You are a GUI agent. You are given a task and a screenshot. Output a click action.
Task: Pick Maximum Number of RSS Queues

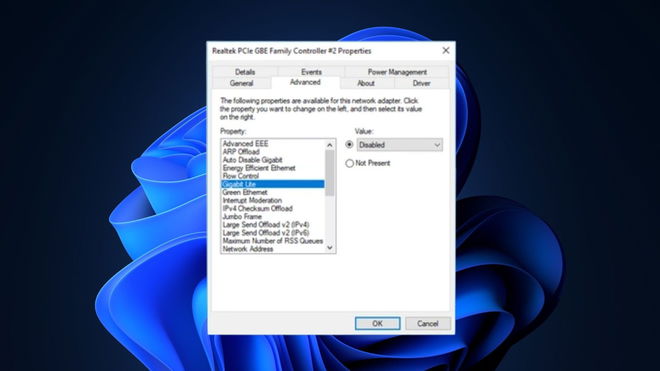273,241
